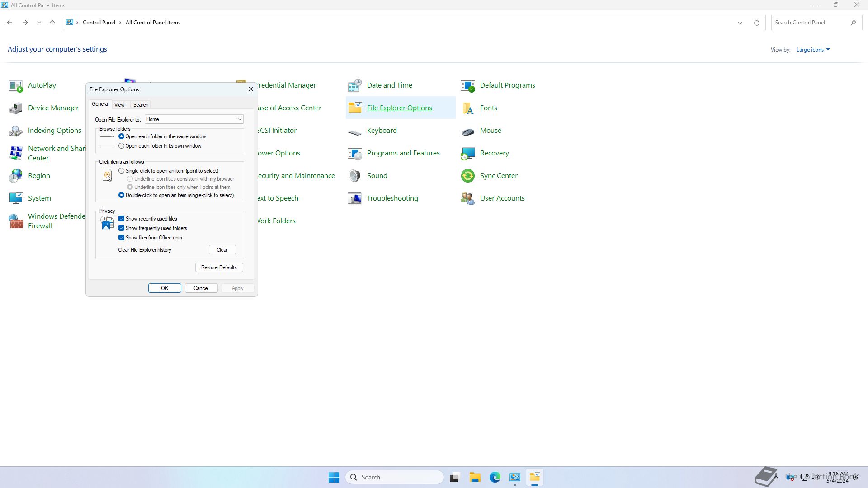The image size is (868, 488).
Task: Click the Fonts folder icon
Action: [468, 108]
